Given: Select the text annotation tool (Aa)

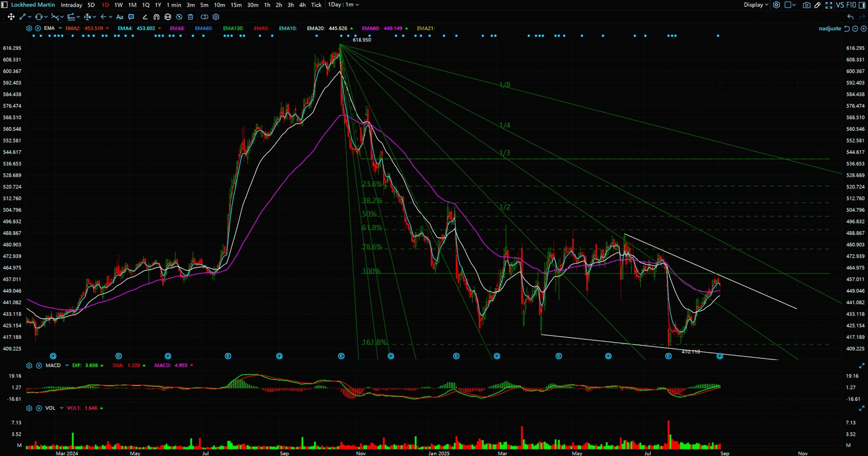Looking at the screenshot, I should point(120,17).
